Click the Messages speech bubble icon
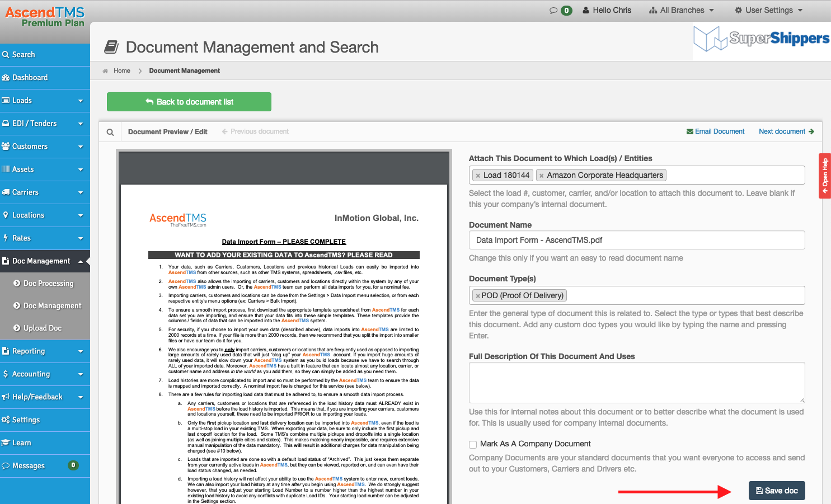This screenshot has width=831, height=504. [x=6, y=465]
